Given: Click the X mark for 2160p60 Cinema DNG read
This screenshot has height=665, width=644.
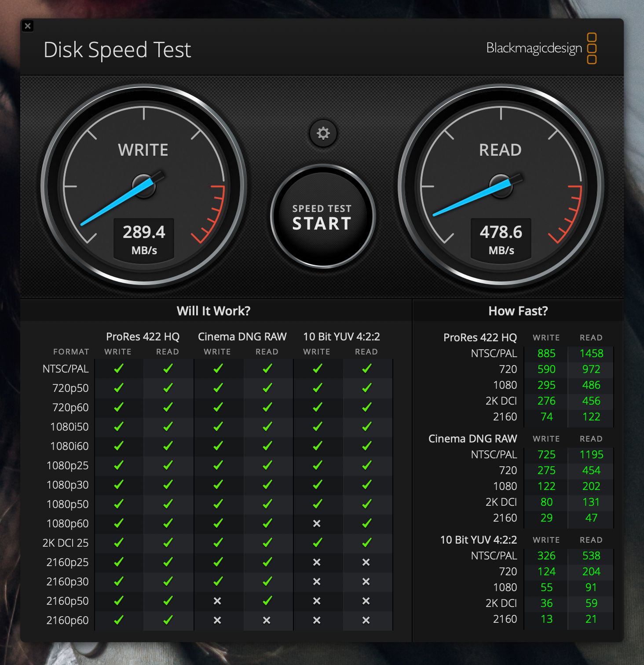Looking at the screenshot, I should (x=267, y=620).
